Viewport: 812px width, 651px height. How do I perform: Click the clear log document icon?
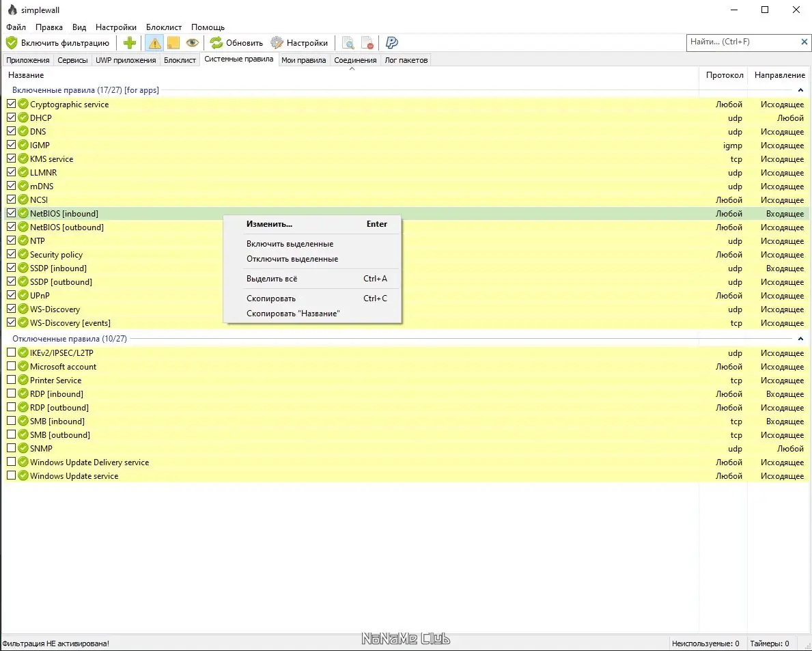click(x=367, y=43)
